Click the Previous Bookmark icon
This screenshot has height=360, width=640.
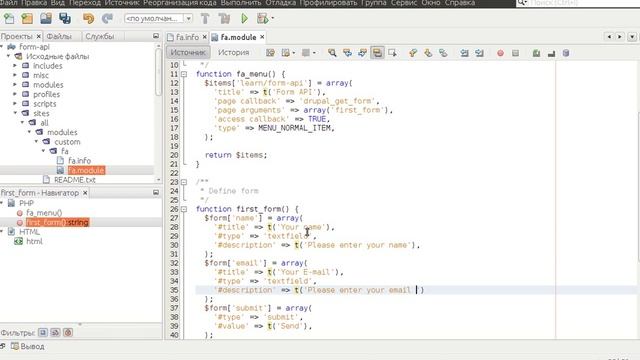click(413, 53)
